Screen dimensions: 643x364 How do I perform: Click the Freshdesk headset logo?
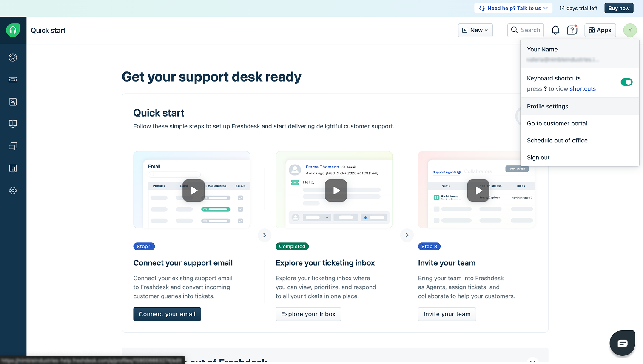[13, 30]
